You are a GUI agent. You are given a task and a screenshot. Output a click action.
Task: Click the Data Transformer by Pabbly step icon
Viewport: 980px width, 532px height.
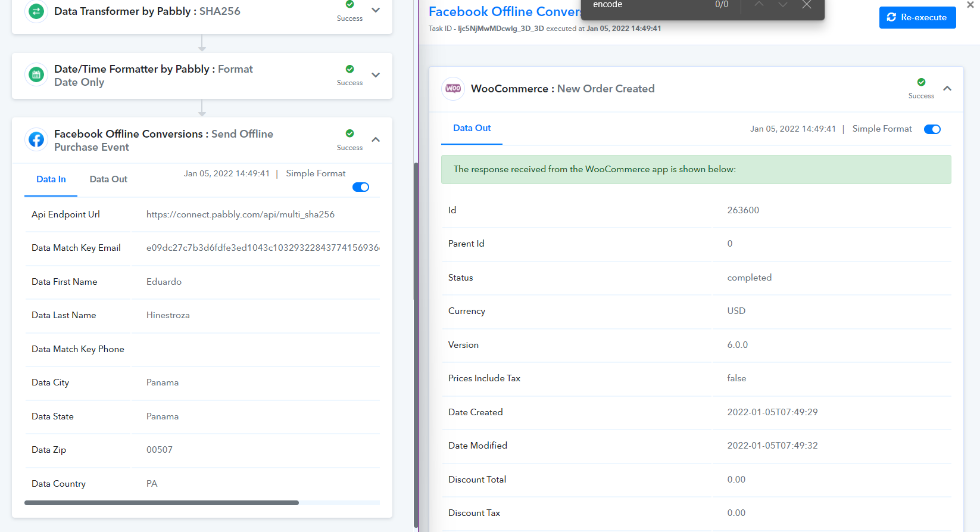pyautogui.click(x=36, y=11)
